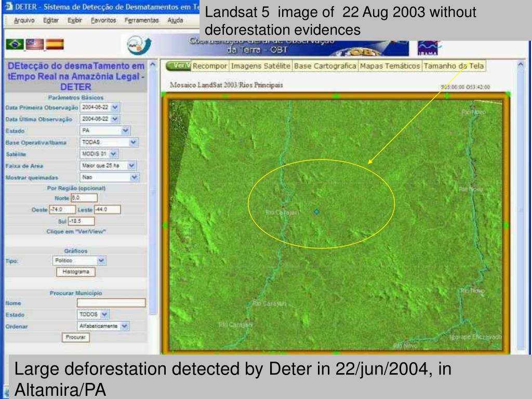Switch language with the US flag icon
The width and height of the screenshot is (532, 399).
pos(35,45)
